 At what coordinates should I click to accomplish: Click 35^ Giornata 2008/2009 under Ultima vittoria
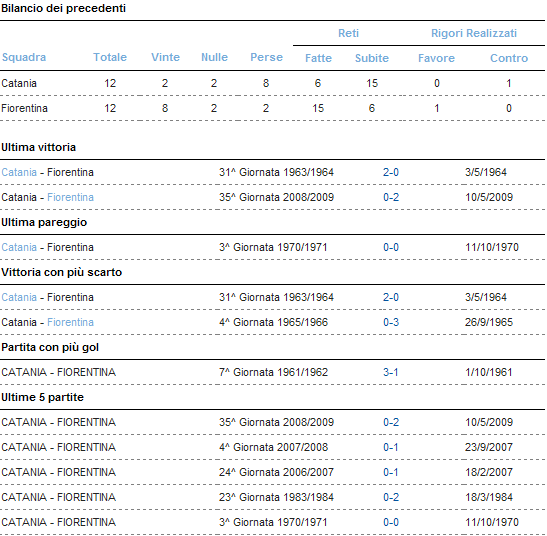pos(276,197)
